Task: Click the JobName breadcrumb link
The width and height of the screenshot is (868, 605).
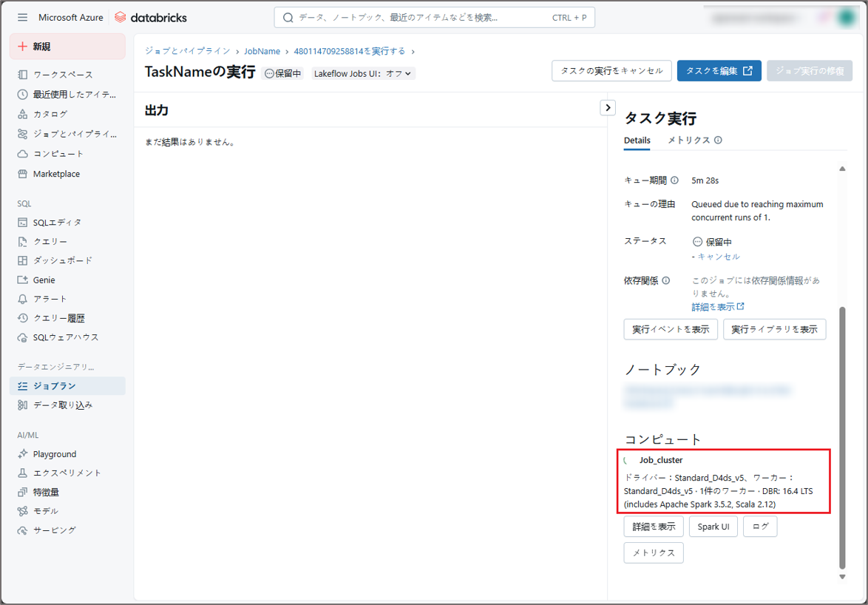Action: tap(262, 51)
